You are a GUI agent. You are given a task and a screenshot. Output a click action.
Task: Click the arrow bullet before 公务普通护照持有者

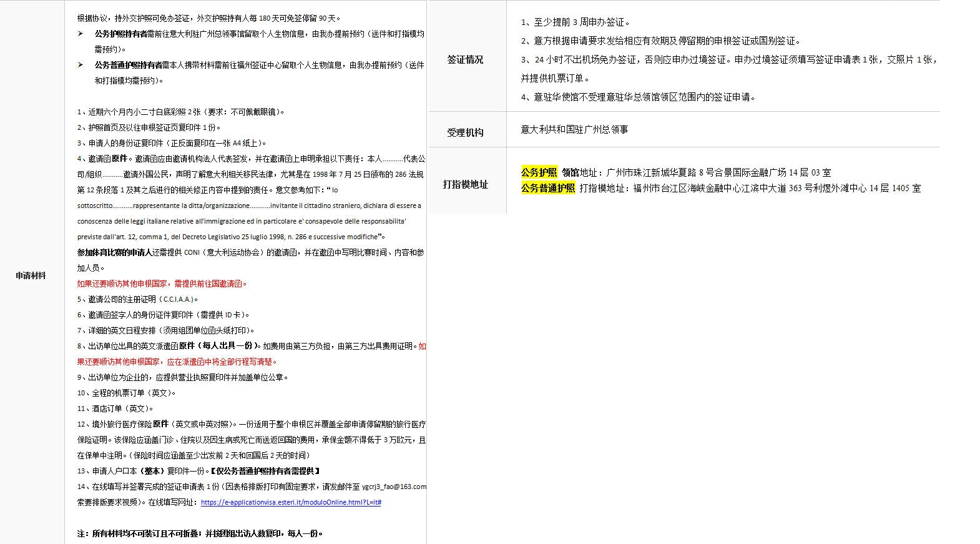click(81, 65)
